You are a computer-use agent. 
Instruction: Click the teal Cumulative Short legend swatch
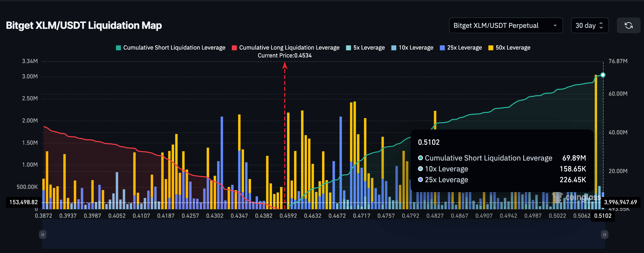(x=118, y=48)
